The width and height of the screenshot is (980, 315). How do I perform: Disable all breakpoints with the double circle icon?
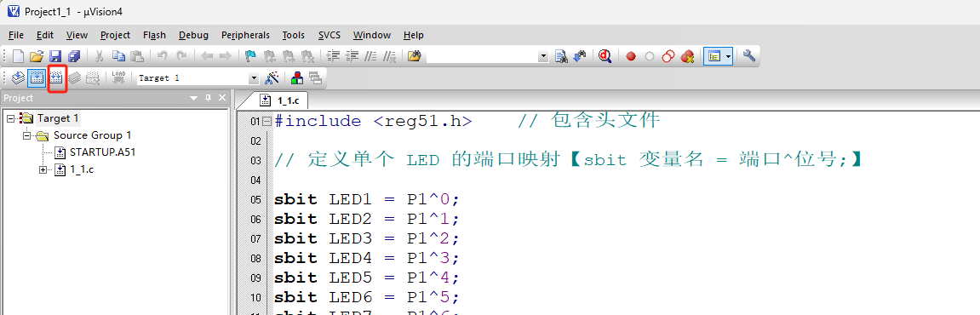coord(668,56)
